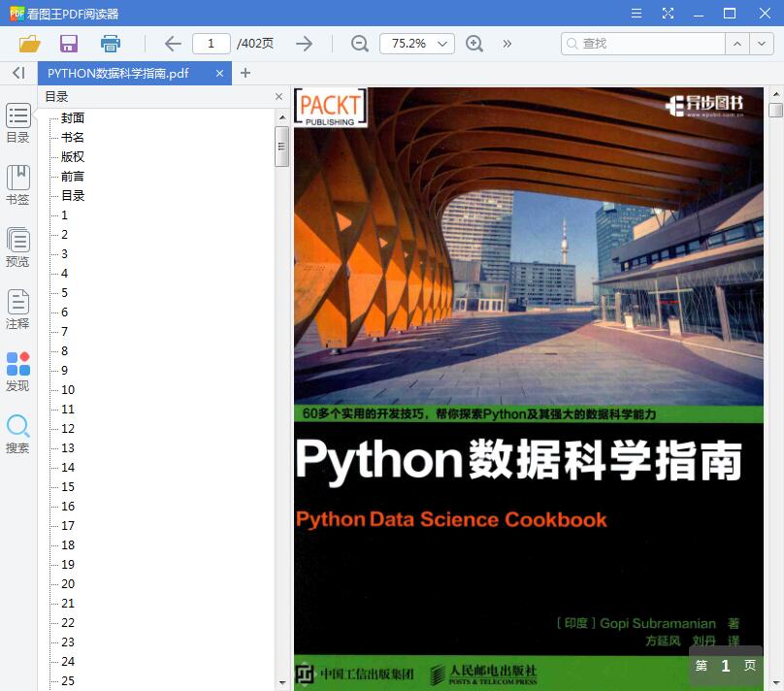Jump to outline entry 5

point(64,293)
